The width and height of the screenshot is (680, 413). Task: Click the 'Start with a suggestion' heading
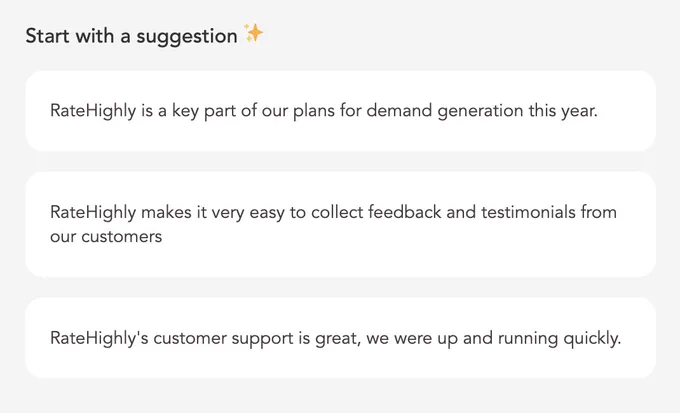pyautogui.click(x=131, y=36)
